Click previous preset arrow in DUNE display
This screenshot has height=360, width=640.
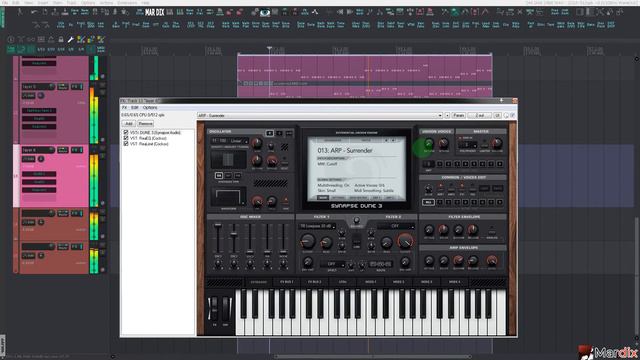(386, 140)
